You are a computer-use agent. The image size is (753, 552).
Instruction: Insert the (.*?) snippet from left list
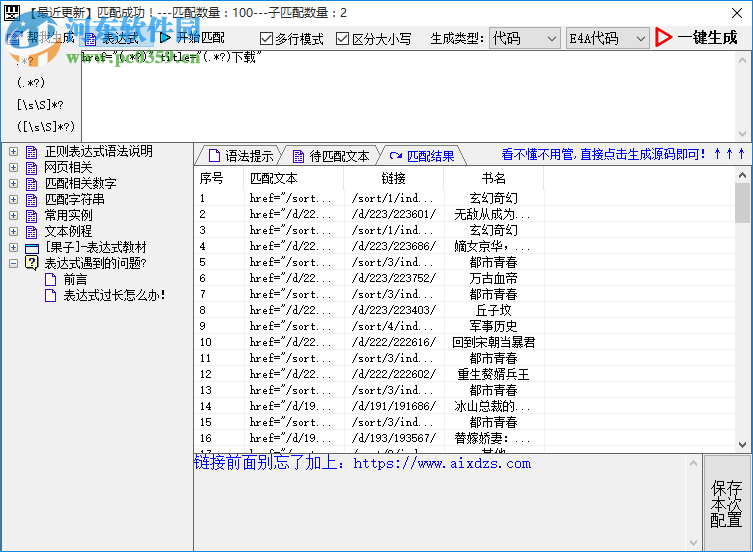click(31, 83)
